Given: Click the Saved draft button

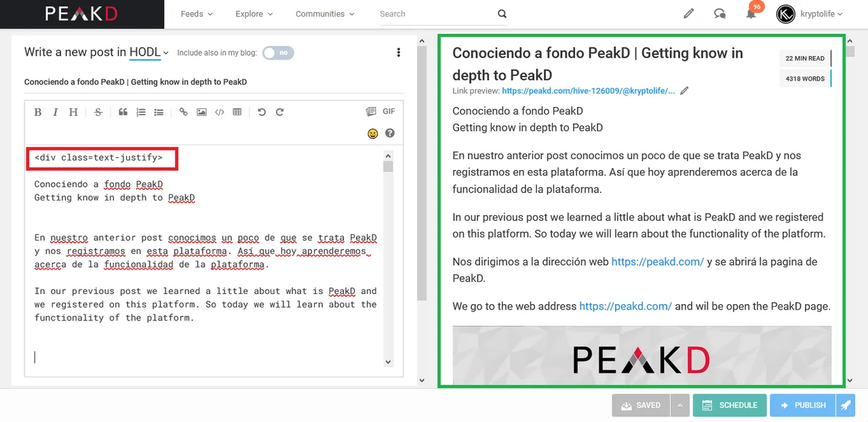Looking at the screenshot, I should pos(641,405).
